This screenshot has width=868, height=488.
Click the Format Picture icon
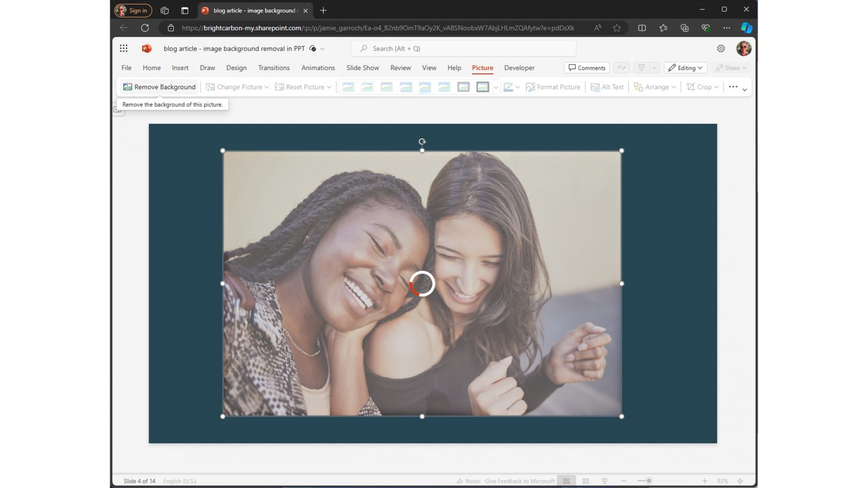pyautogui.click(x=530, y=86)
